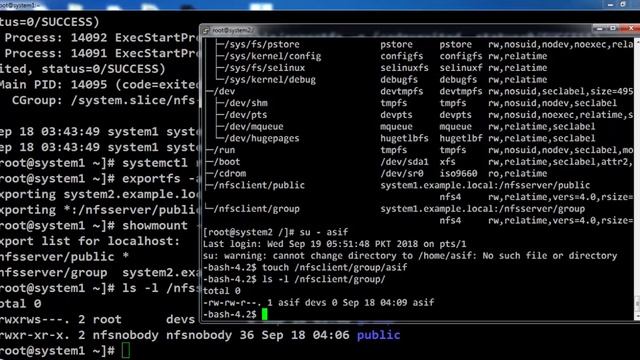This screenshot has height=360, width=640.
Task: Click the /nfsclient/public mount entry
Action: 259,185
